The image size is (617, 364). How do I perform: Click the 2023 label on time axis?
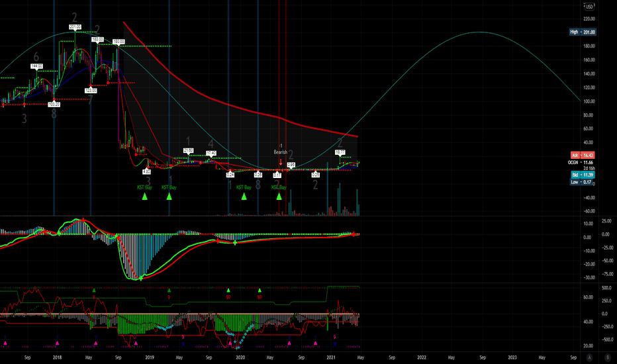tap(512, 357)
